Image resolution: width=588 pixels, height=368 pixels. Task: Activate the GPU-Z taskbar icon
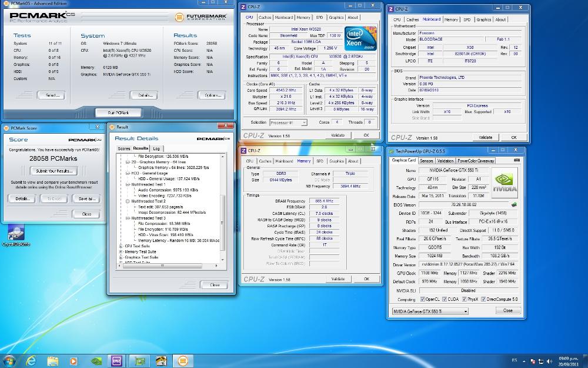tap(140, 362)
